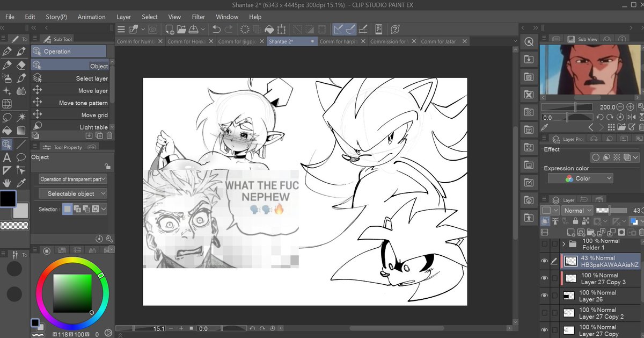
Task: Select the Operation sub tool group
Action: point(69,51)
